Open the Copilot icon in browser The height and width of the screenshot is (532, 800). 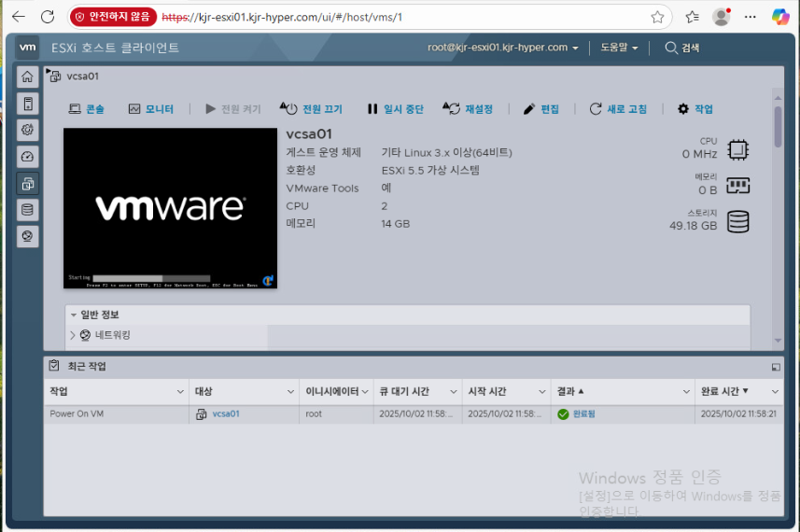pyautogui.click(x=780, y=17)
